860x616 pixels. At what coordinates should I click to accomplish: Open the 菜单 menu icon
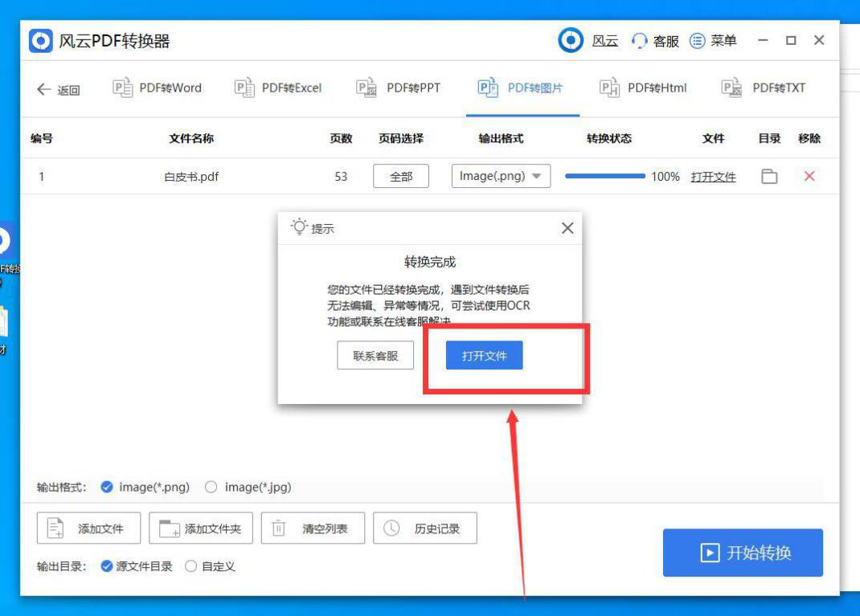click(697, 40)
